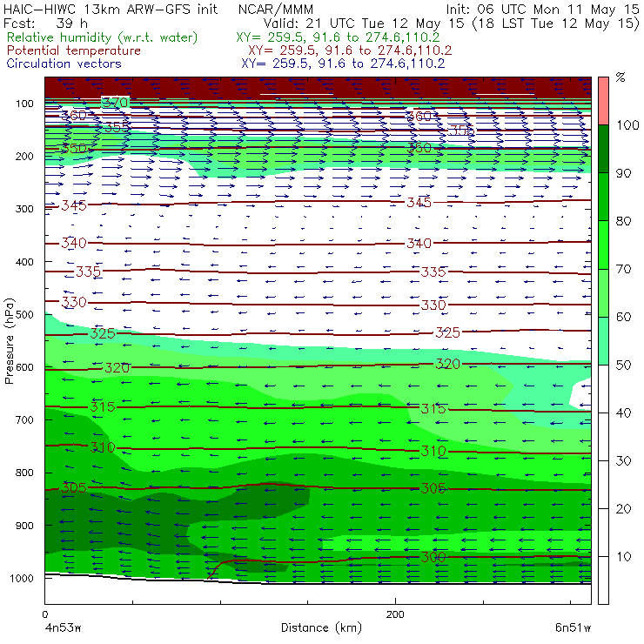Image resolution: width=644 pixels, height=644 pixels.
Task: Click the '600' pressure axis label
Action: 24,367
